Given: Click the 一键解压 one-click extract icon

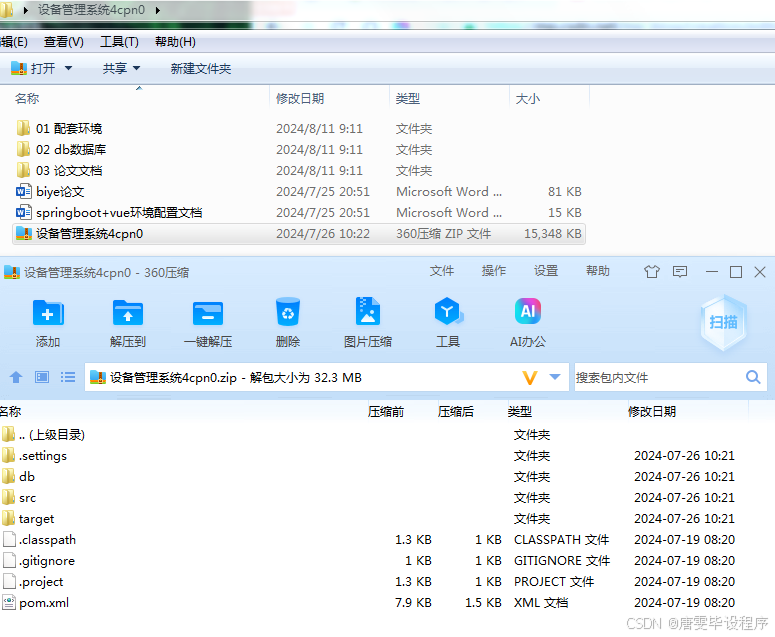Looking at the screenshot, I should point(208,313).
